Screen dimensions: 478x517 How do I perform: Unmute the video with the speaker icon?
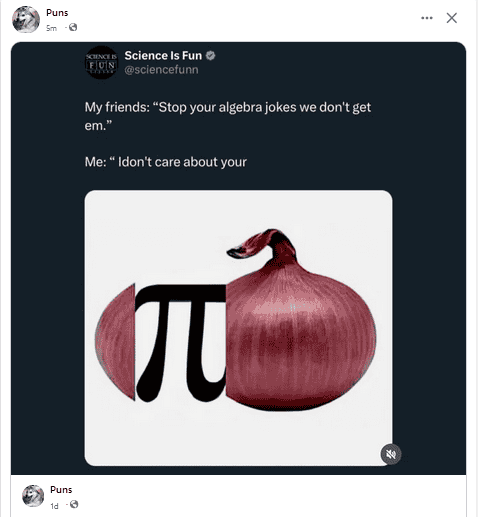click(391, 454)
